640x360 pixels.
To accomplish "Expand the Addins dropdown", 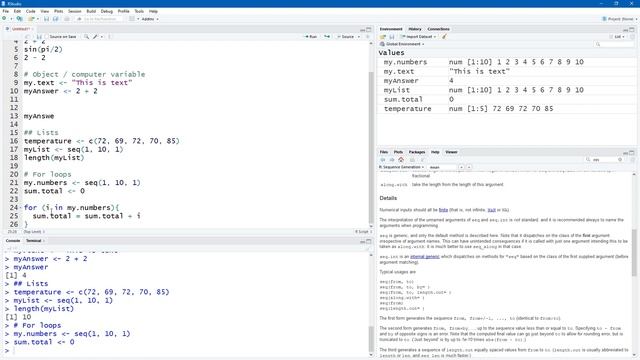I will (x=150, y=19).
